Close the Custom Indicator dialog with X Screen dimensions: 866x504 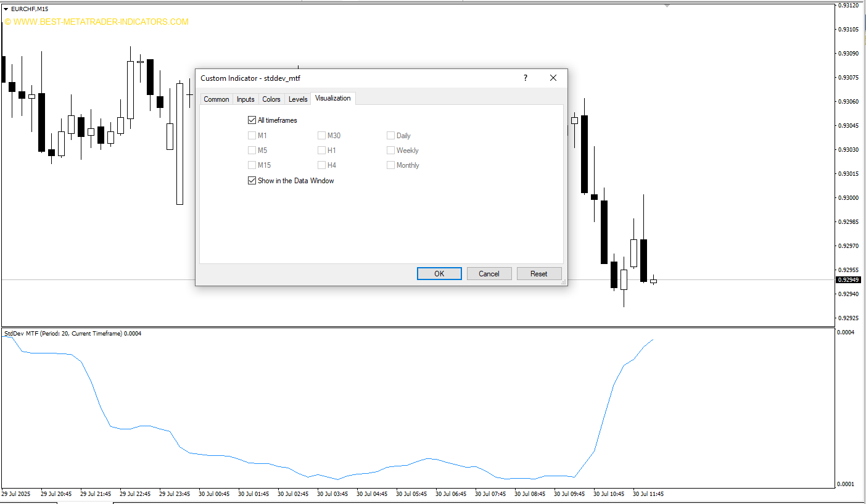[x=553, y=78]
